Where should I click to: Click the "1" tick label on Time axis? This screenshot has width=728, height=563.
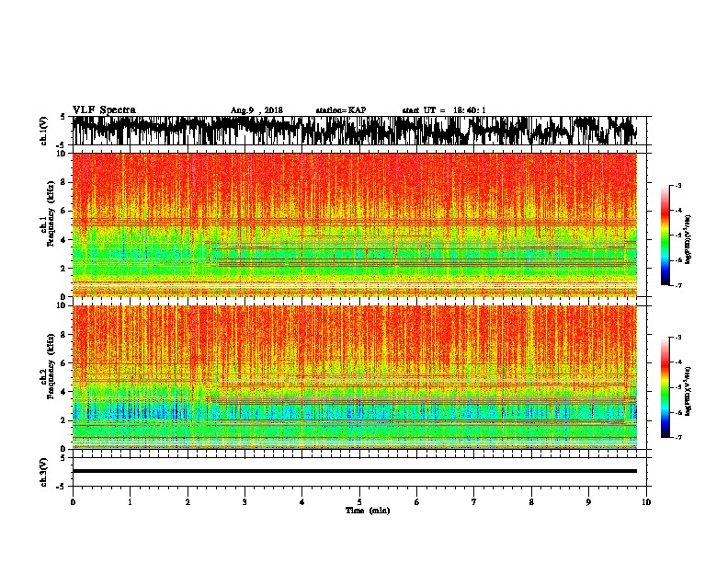click(x=130, y=502)
